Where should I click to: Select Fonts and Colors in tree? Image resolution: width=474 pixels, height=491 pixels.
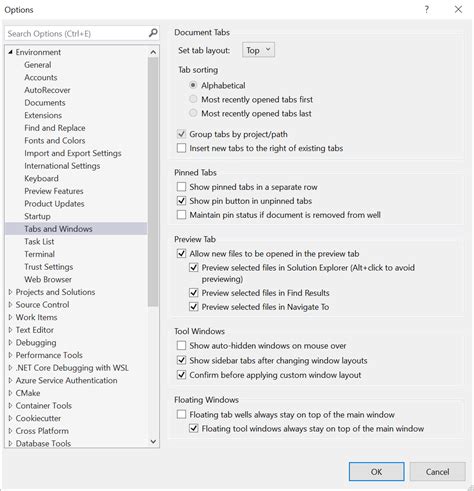coord(55,140)
